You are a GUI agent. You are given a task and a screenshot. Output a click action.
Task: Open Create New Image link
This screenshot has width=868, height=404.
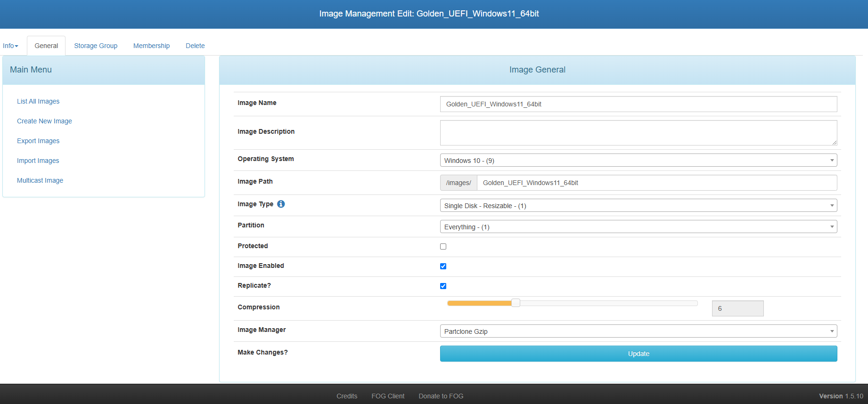[x=44, y=121]
